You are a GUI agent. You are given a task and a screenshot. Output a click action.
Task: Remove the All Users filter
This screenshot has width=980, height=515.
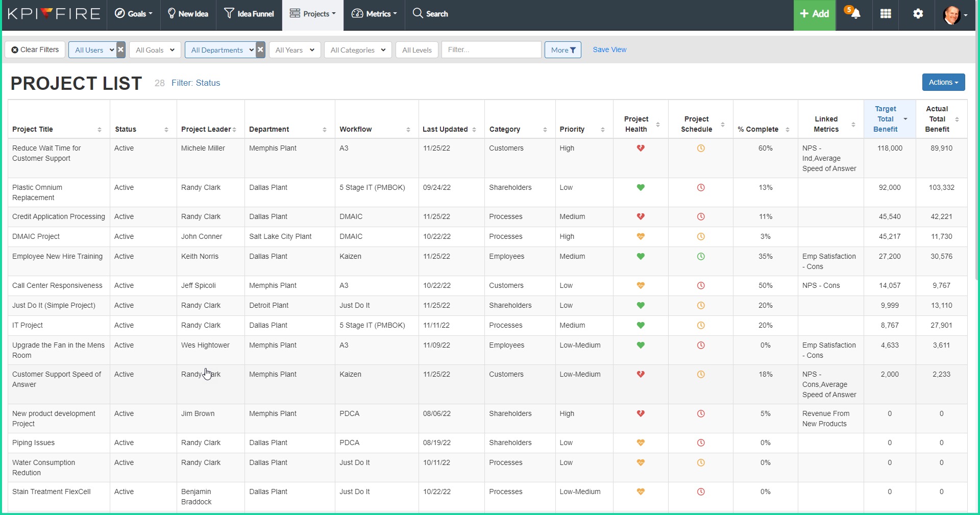(121, 50)
